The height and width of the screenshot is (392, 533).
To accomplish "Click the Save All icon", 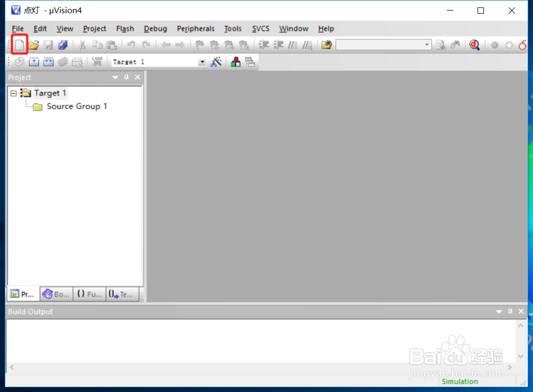I will (63, 45).
